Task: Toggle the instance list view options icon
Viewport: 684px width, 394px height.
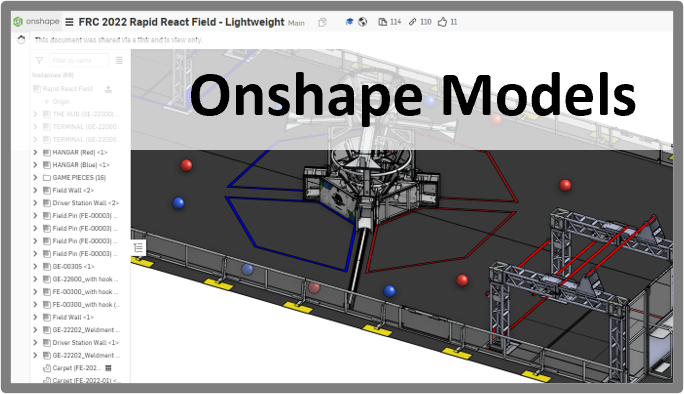Action: click(x=119, y=61)
